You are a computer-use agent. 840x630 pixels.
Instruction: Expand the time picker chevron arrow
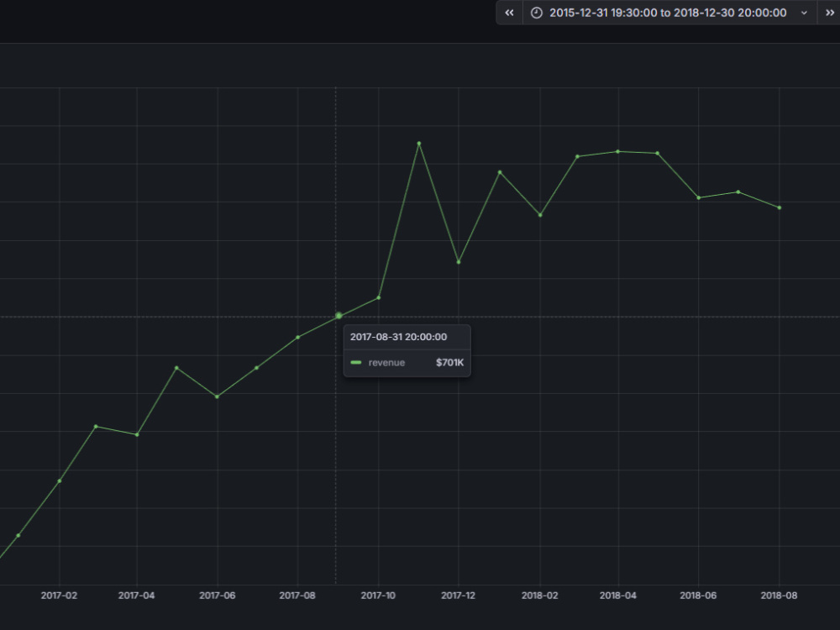click(x=804, y=13)
